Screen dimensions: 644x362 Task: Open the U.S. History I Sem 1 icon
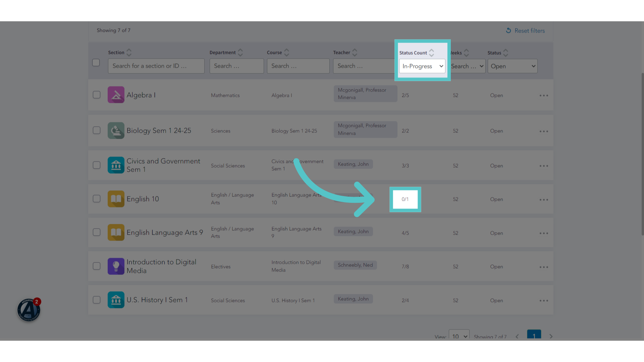116,300
